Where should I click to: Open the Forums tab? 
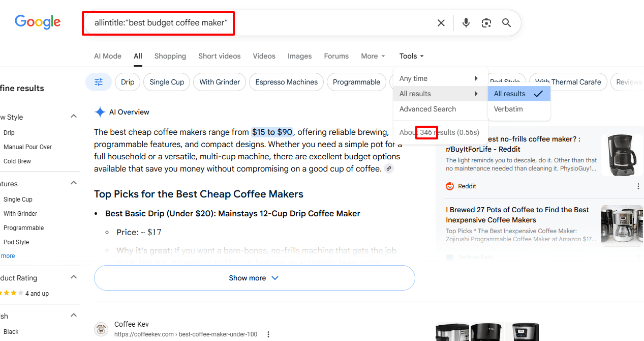pos(336,56)
